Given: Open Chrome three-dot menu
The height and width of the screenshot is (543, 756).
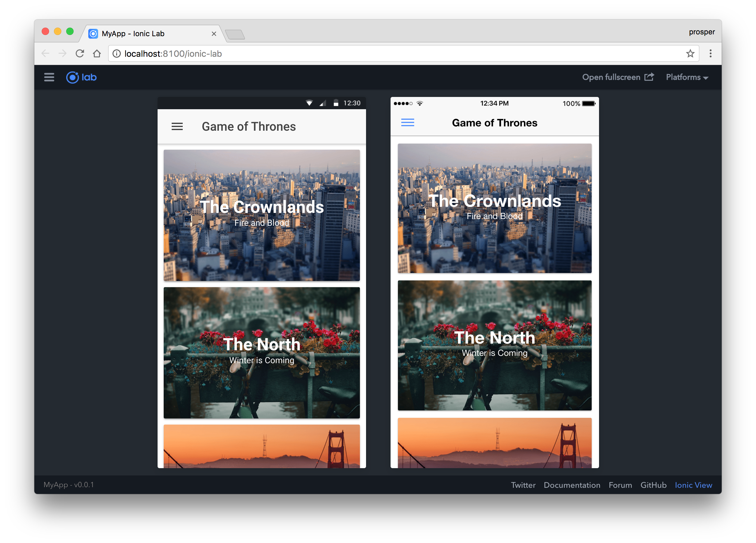Looking at the screenshot, I should (x=710, y=54).
